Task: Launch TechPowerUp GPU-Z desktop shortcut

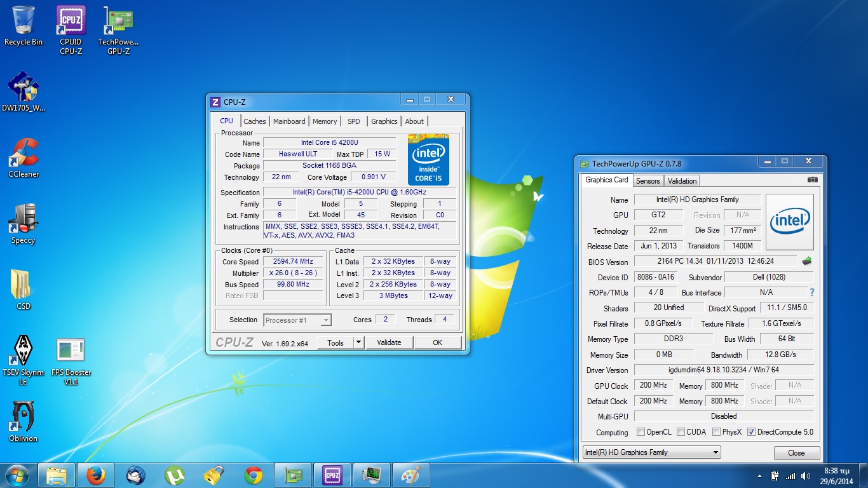Action: point(118,29)
